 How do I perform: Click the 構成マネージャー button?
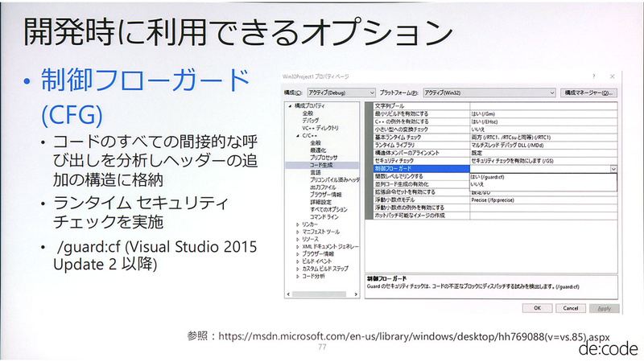(588, 93)
